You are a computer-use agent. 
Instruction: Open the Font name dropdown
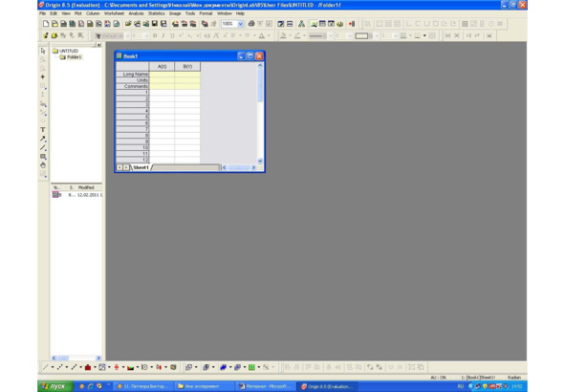pos(127,35)
